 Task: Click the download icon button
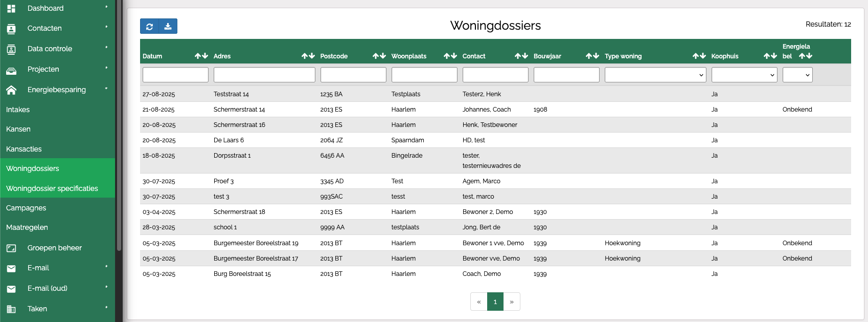click(168, 26)
